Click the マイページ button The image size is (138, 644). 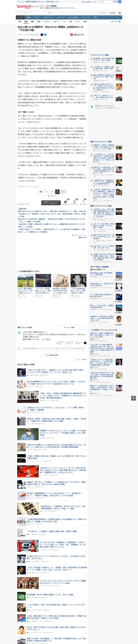click(x=103, y=13)
